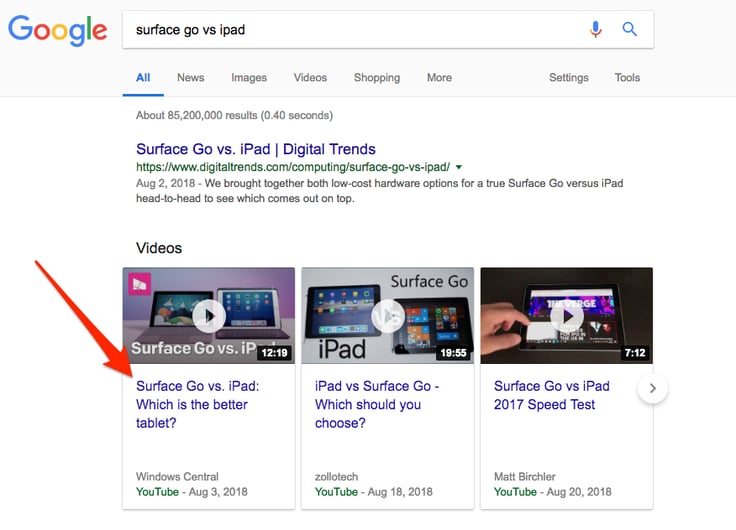Screen dimensions: 736x530
Task: Click 'About 85,200,000 results' stats text
Action: tap(234, 115)
